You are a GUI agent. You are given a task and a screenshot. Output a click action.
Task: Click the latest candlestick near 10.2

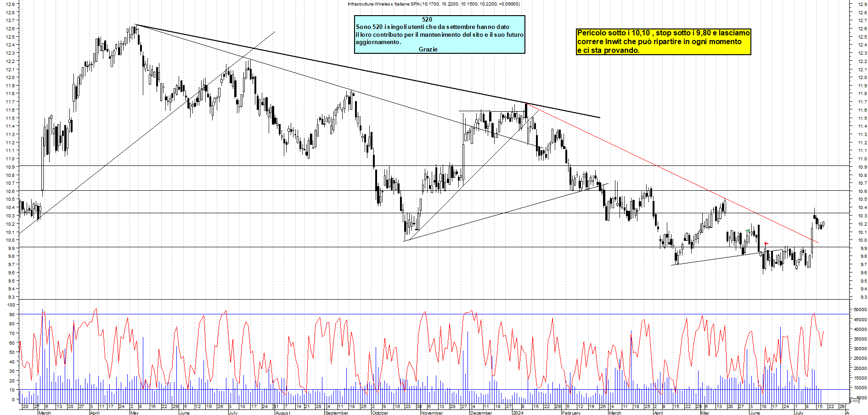[x=823, y=224]
